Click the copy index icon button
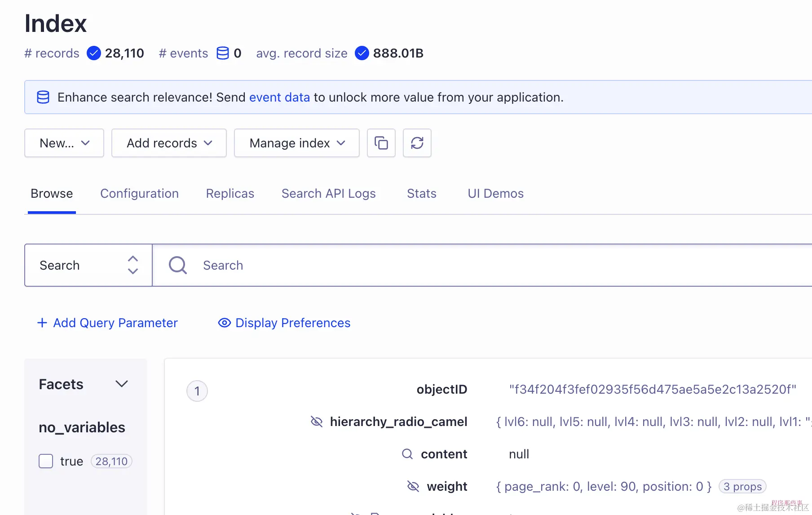Viewport: 812px width, 515px height. pyautogui.click(x=381, y=143)
